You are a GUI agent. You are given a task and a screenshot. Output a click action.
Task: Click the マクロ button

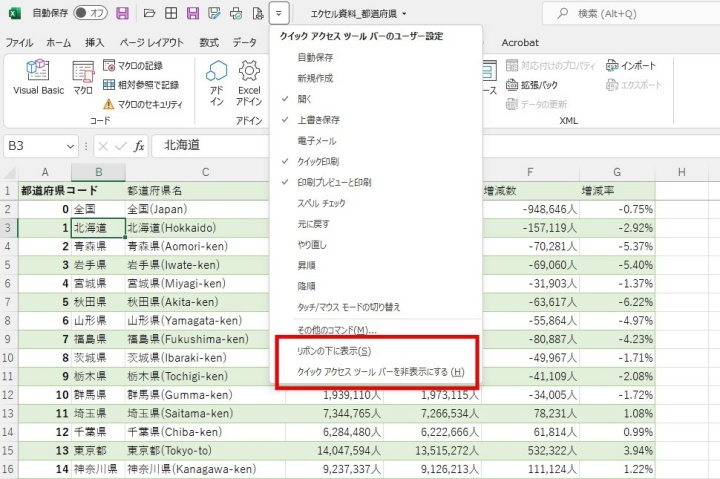click(x=83, y=77)
